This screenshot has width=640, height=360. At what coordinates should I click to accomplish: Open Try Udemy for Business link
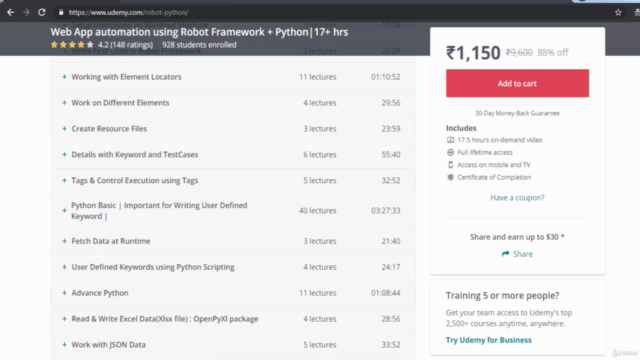[489, 340]
